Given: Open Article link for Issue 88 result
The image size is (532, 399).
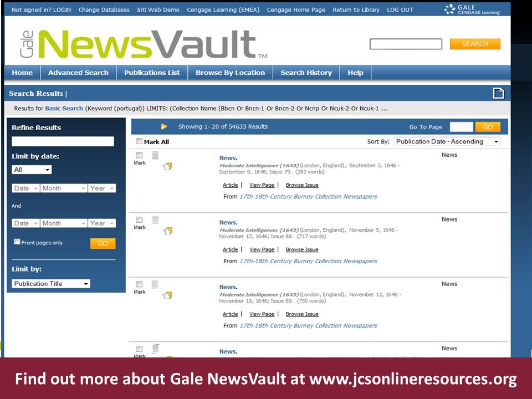Looking at the screenshot, I should [230, 249].
